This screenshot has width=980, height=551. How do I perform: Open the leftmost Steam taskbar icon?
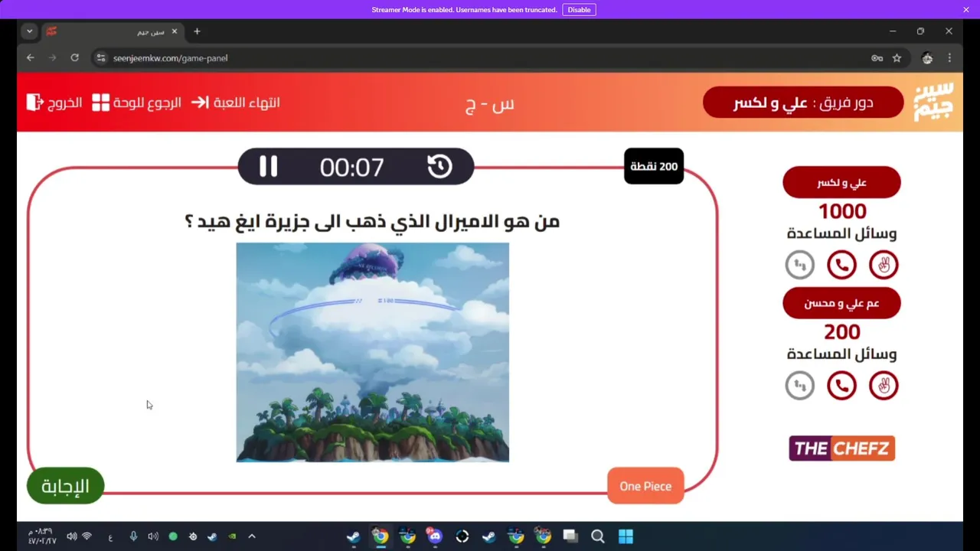(353, 536)
